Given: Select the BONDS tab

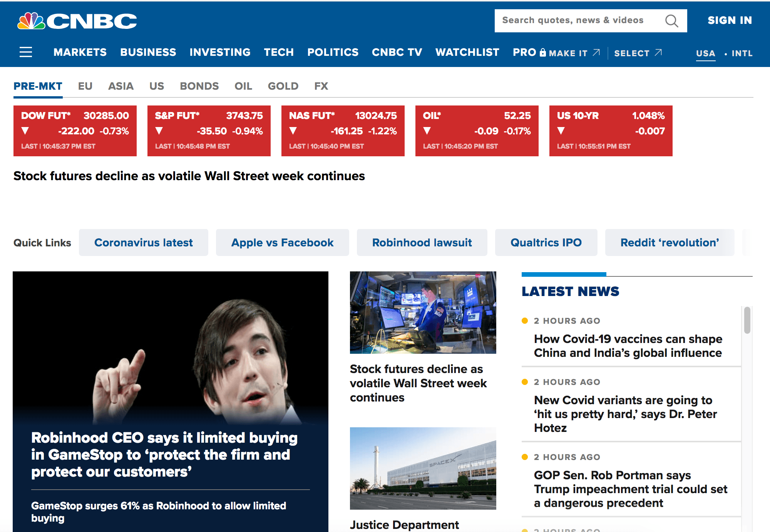Looking at the screenshot, I should [199, 86].
